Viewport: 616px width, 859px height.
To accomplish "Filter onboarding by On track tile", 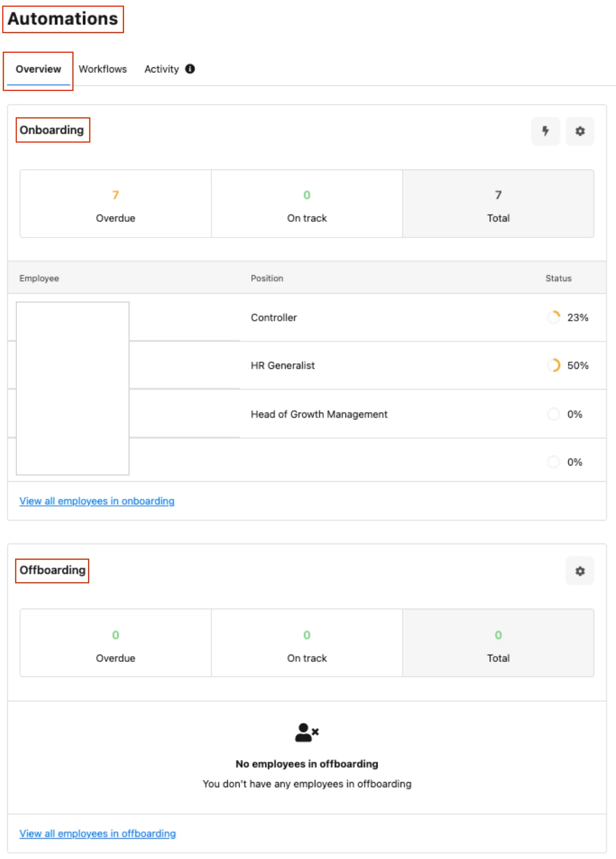I will (307, 204).
